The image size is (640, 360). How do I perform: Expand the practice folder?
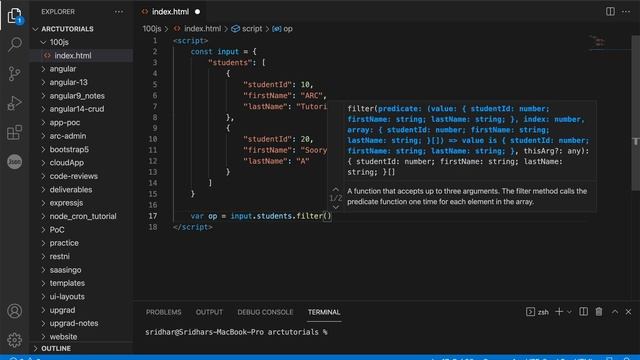click(x=82, y=243)
